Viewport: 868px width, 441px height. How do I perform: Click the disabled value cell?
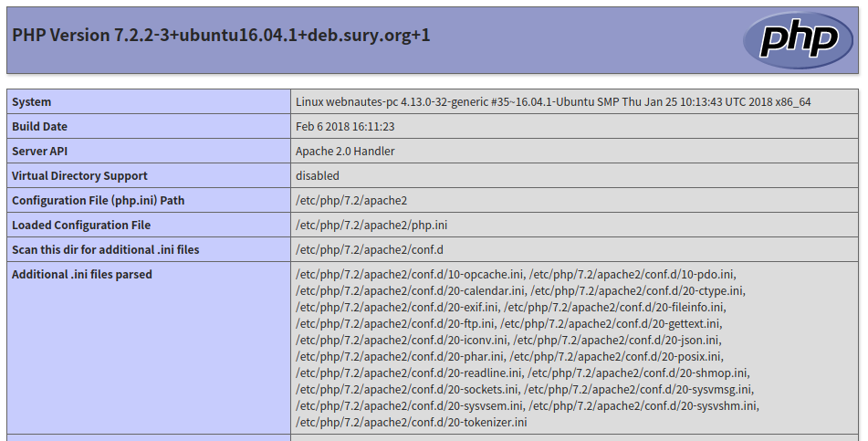tap(575, 175)
